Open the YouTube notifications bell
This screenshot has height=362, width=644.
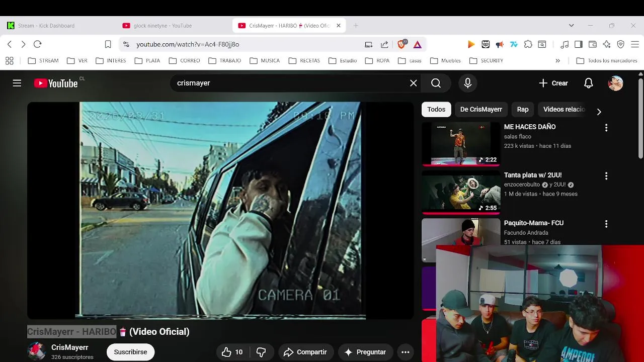(589, 83)
